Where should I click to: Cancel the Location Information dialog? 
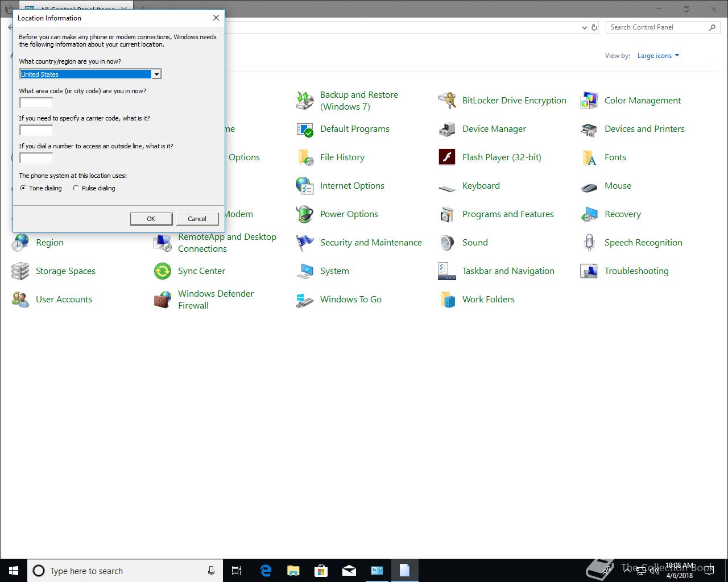197,219
